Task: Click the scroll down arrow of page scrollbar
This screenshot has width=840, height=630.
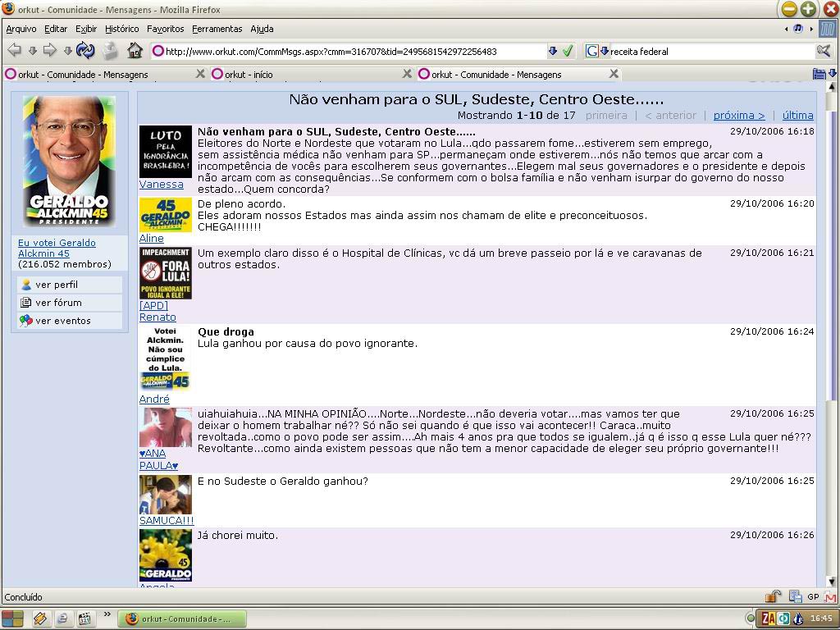Action: click(x=832, y=582)
